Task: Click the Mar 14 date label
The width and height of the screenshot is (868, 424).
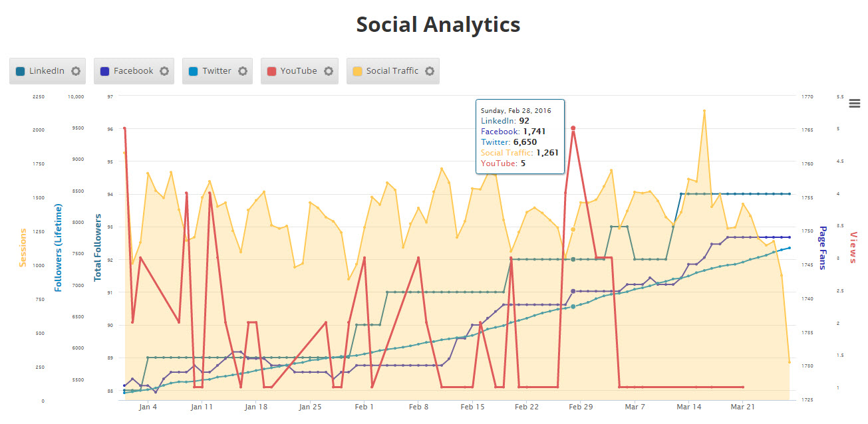Action: (689, 406)
